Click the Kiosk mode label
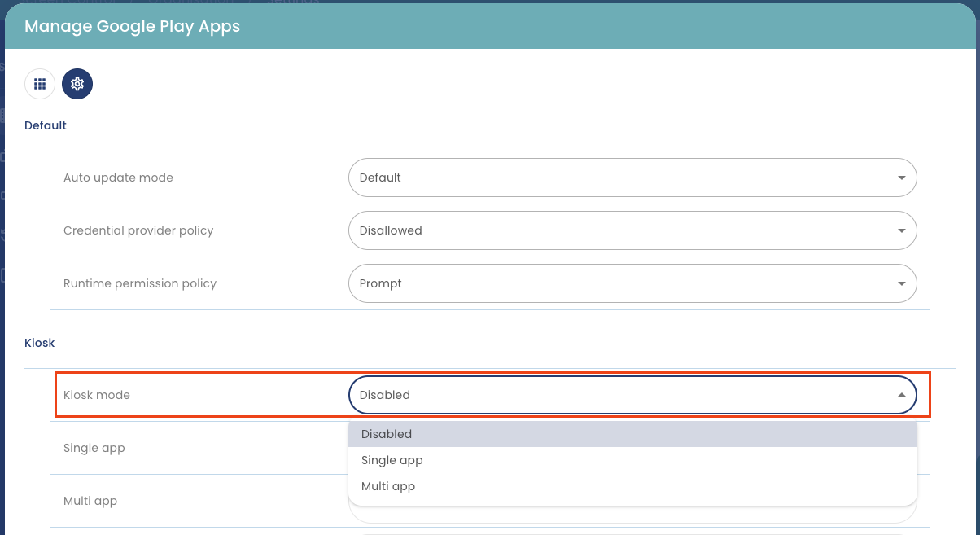Viewport: 980px width, 535px height. coord(97,395)
